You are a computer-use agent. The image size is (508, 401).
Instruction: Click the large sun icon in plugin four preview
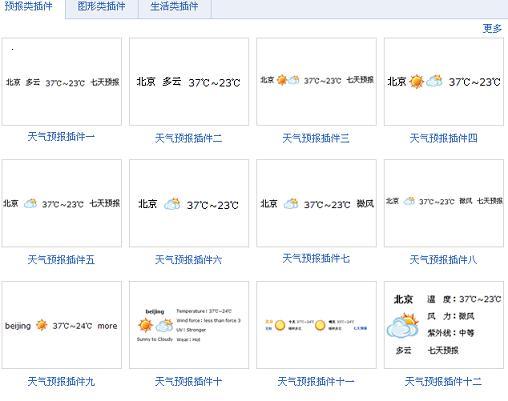click(416, 82)
